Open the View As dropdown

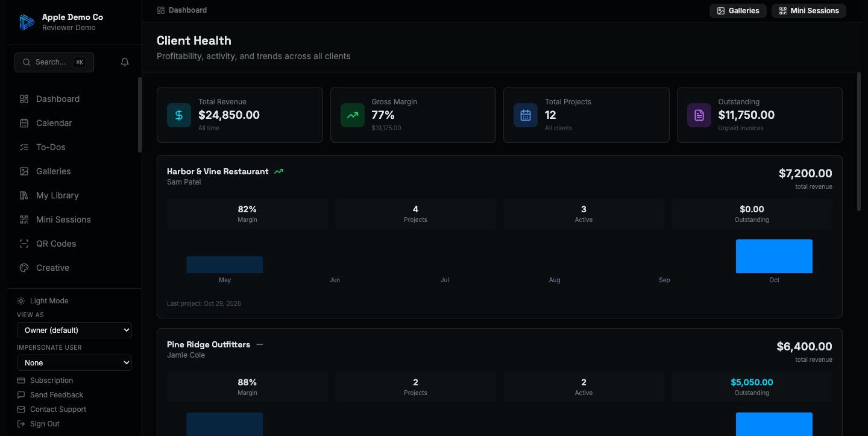[74, 330]
